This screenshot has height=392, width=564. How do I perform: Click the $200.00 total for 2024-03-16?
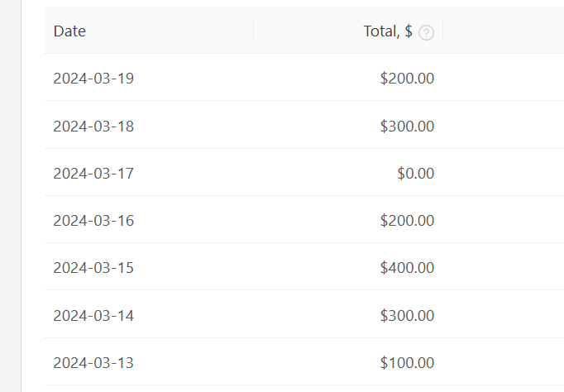[x=407, y=220]
